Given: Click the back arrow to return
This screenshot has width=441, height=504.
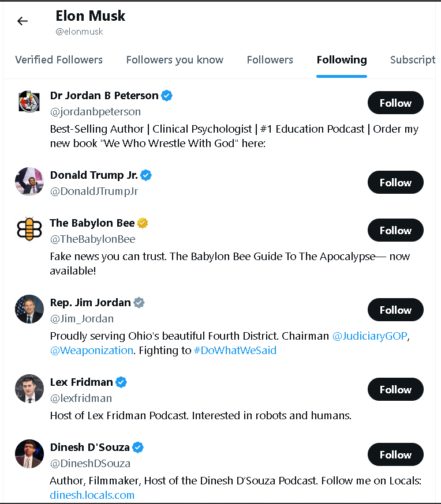Looking at the screenshot, I should point(22,21).
